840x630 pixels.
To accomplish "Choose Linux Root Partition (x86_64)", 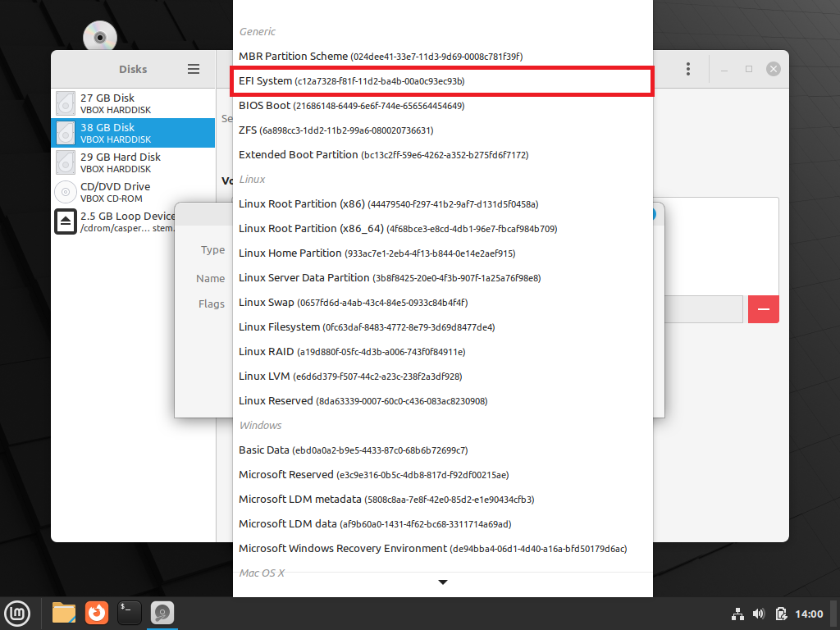I will pyautogui.click(x=442, y=229).
